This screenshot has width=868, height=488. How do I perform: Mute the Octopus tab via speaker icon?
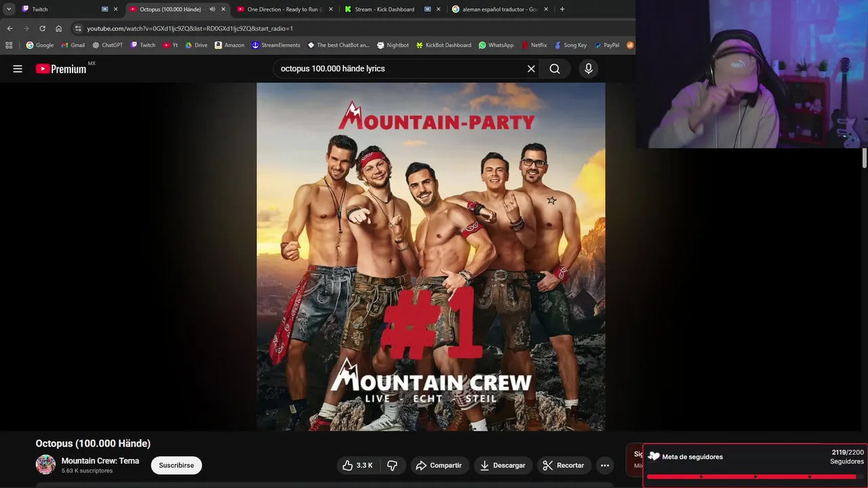212,9
